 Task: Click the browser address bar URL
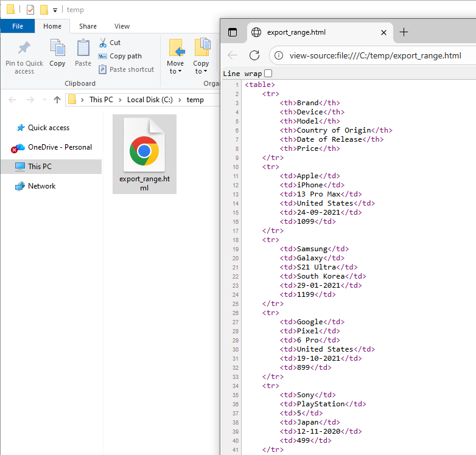point(375,55)
